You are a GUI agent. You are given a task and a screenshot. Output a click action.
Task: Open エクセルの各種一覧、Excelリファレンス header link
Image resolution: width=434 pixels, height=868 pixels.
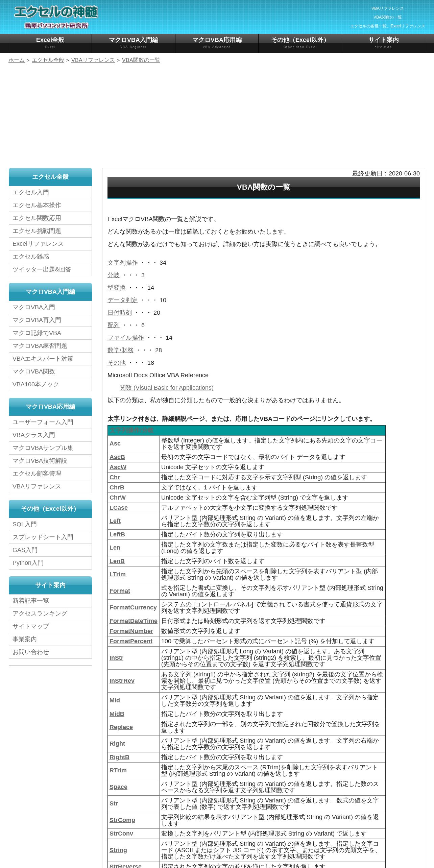pyautogui.click(x=387, y=26)
